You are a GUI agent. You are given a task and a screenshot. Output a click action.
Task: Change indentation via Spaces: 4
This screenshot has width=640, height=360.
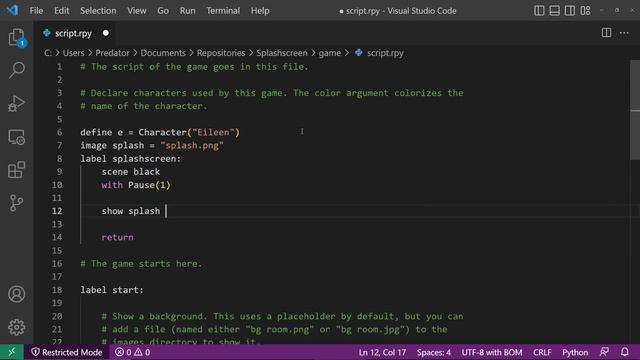coord(434,352)
